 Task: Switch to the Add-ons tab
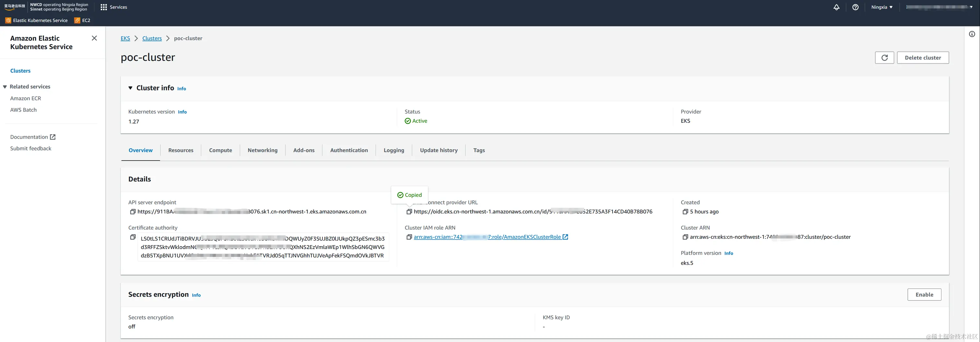coord(304,151)
